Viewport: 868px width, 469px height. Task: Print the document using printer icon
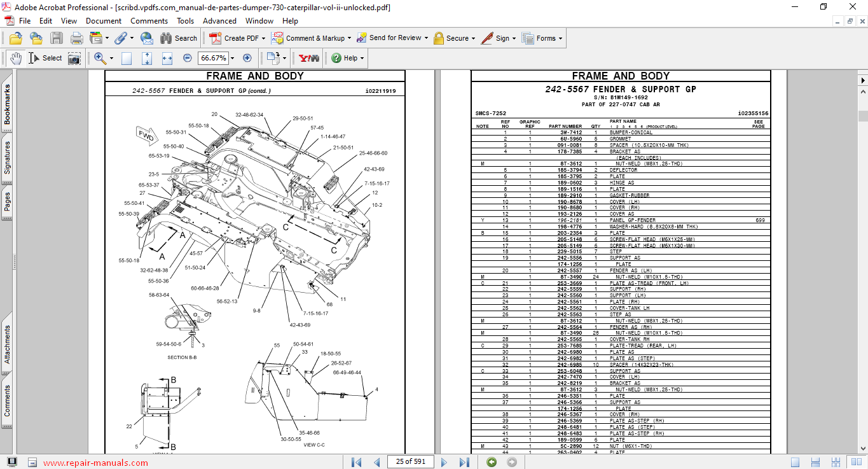(x=77, y=38)
